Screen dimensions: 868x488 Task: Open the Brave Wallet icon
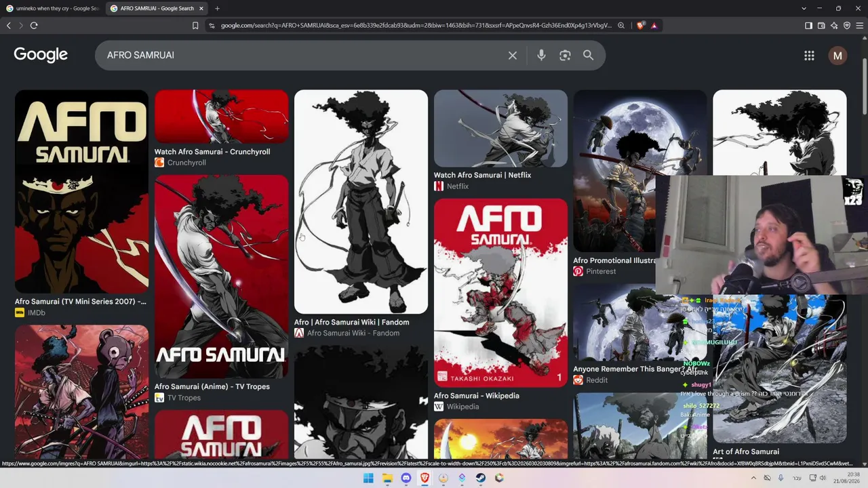coord(821,26)
